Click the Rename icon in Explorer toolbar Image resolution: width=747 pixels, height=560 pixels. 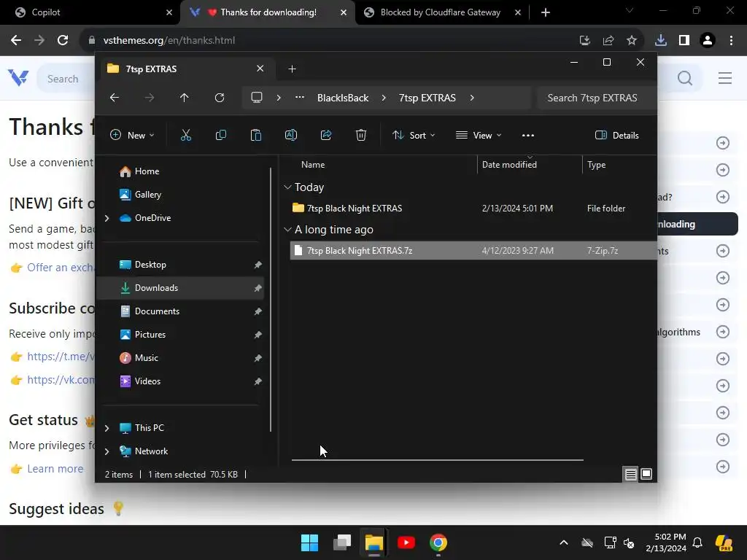click(x=290, y=135)
